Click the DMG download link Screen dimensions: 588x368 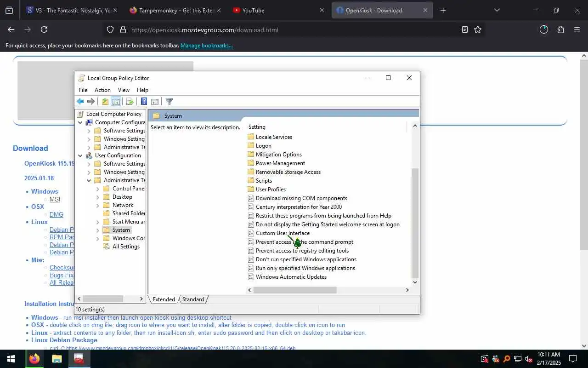(57, 214)
